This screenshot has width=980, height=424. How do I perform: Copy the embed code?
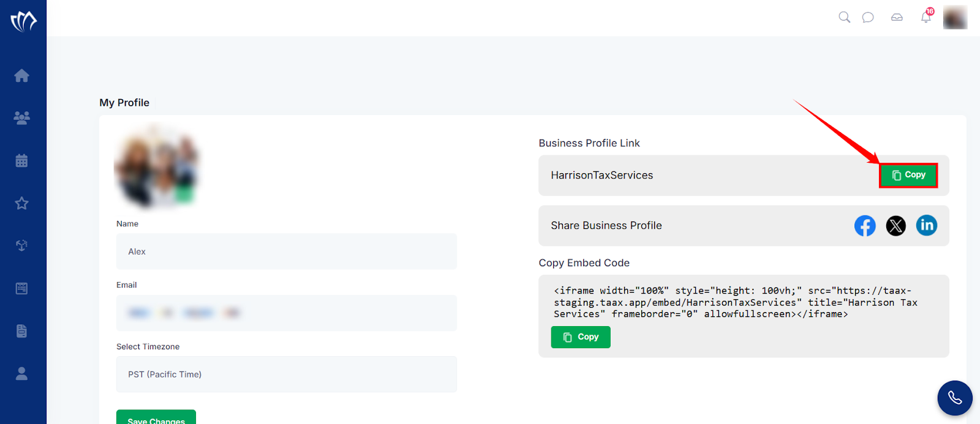(x=581, y=337)
